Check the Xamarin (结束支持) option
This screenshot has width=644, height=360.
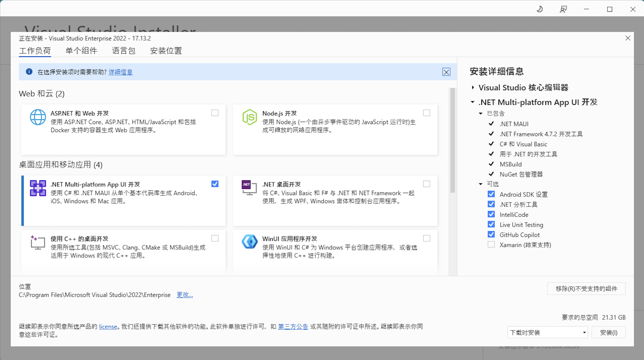click(491, 244)
